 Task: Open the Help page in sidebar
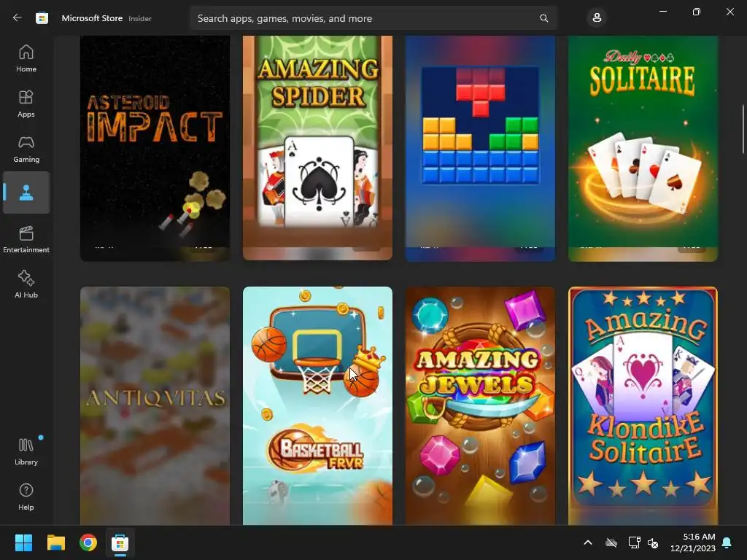(26, 497)
